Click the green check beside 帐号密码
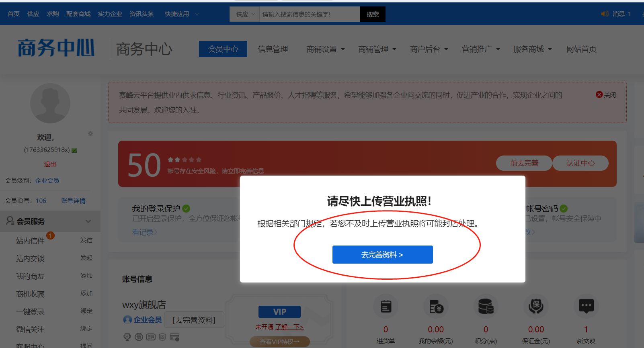This screenshot has width=644, height=348. 564,209
